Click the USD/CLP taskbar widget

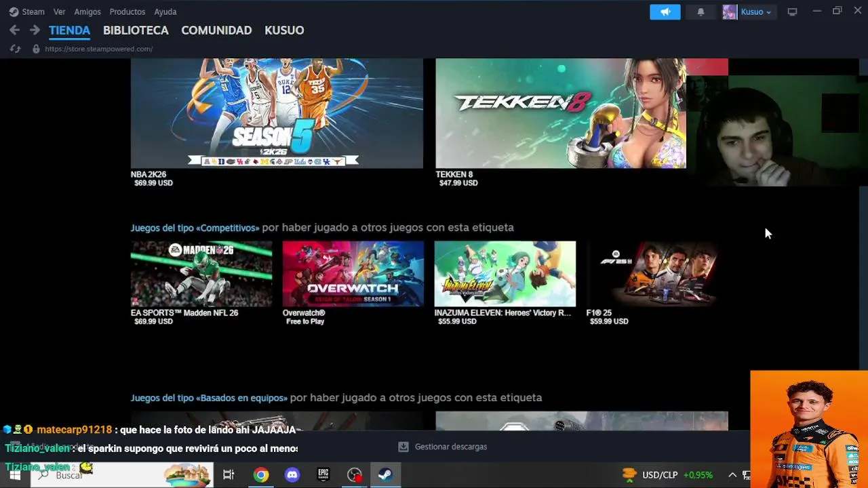[x=668, y=475]
